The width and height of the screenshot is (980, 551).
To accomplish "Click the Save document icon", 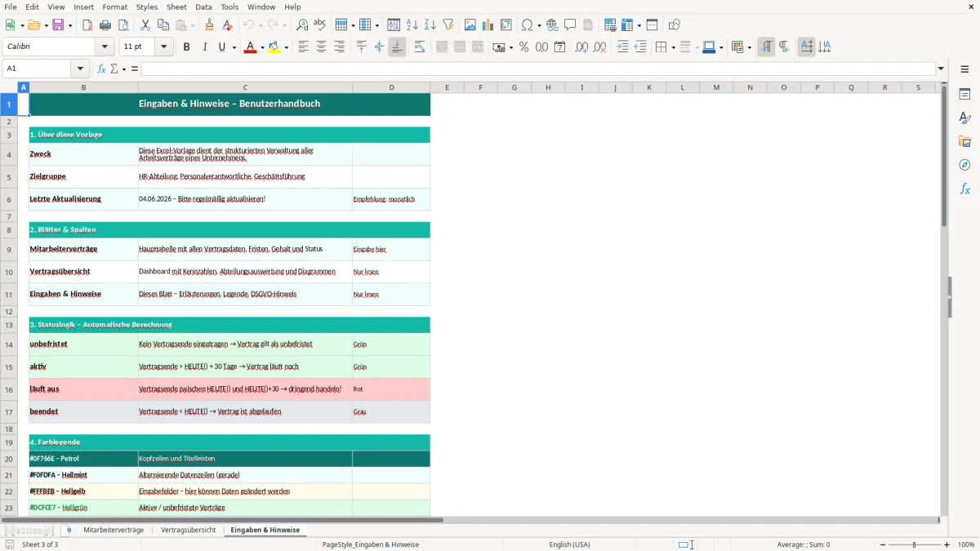I will tap(58, 25).
